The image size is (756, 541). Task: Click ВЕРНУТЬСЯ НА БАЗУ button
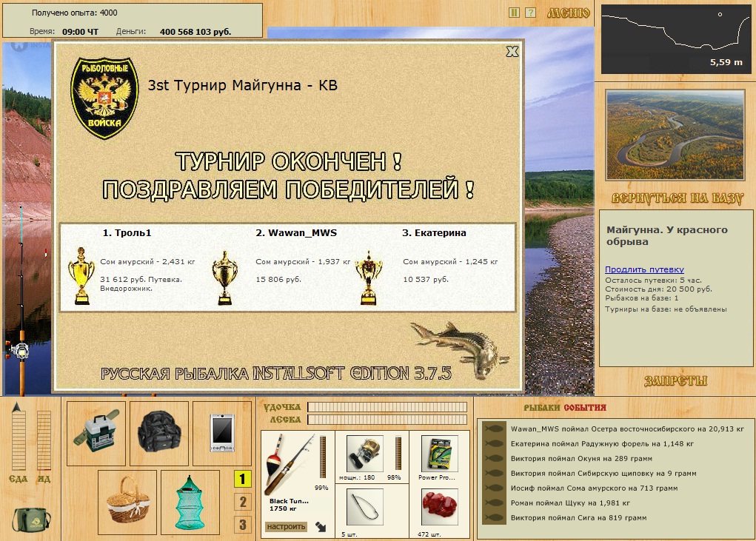tap(678, 198)
